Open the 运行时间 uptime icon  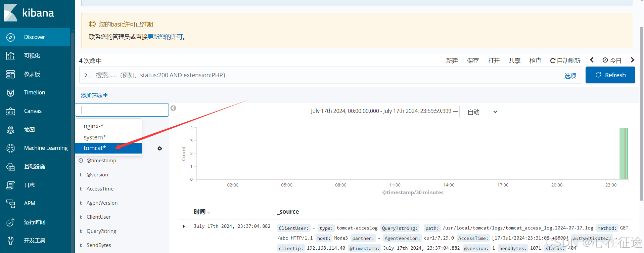pyautogui.click(x=11, y=222)
